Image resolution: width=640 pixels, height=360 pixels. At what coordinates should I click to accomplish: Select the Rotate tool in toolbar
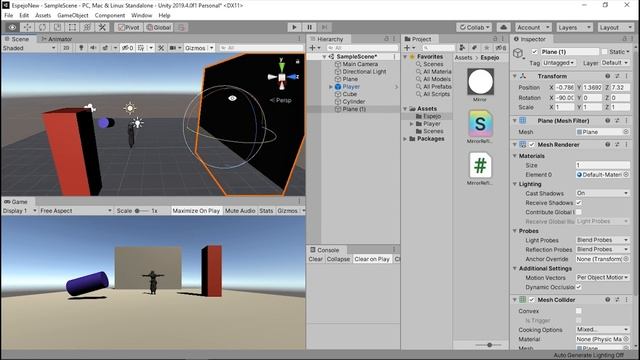pyautogui.click(x=42, y=27)
